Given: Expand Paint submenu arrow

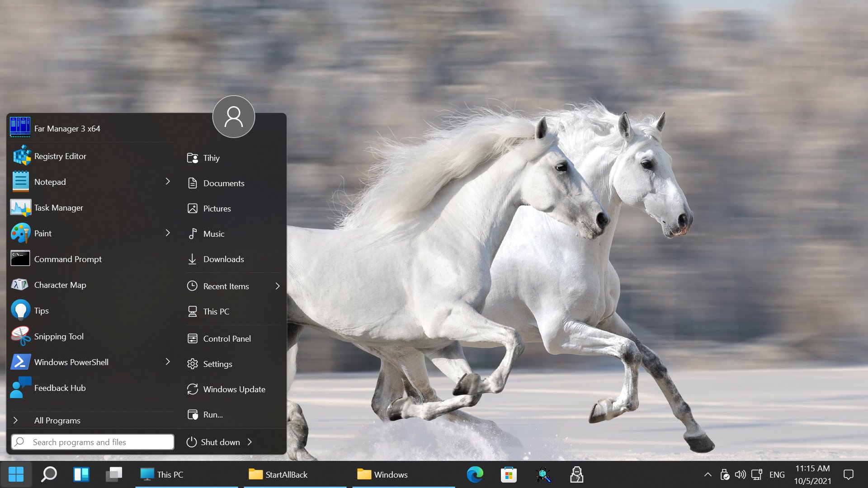Looking at the screenshot, I should click(x=168, y=232).
